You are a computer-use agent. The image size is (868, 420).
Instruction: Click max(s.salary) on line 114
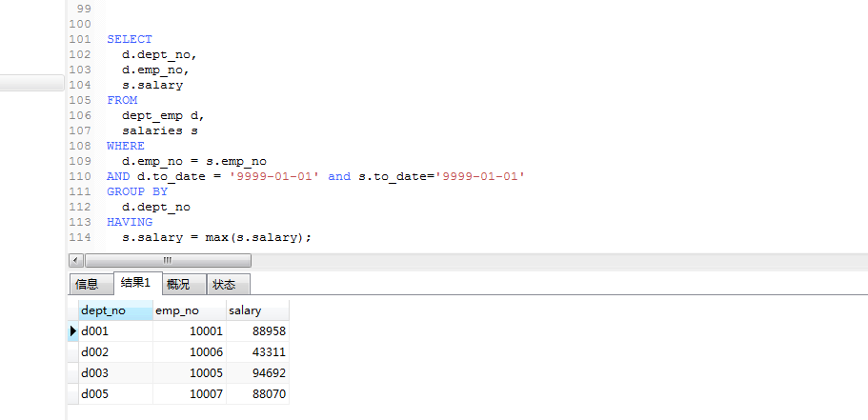coord(254,237)
